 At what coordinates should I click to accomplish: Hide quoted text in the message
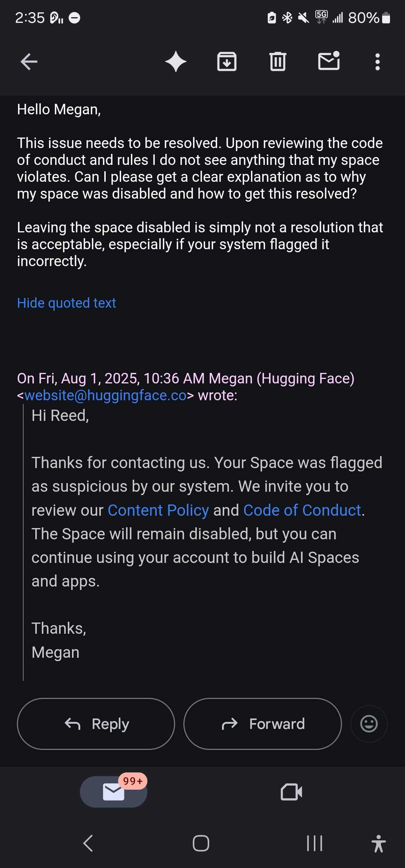click(66, 303)
